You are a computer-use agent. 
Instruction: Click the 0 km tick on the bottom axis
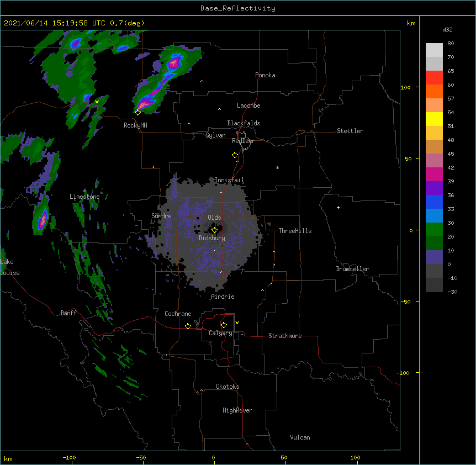coord(213,457)
